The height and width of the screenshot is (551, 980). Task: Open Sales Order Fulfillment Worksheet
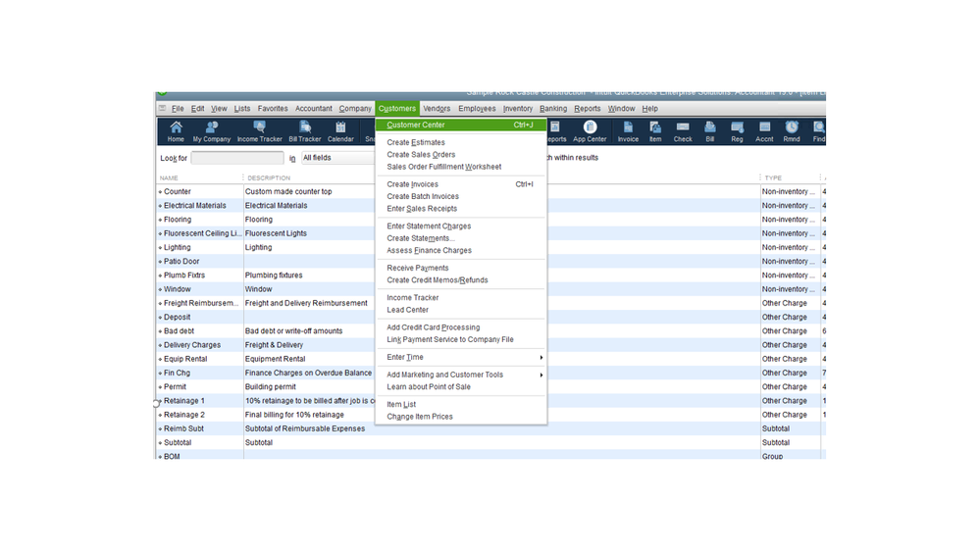pyautogui.click(x=461, y=167)
